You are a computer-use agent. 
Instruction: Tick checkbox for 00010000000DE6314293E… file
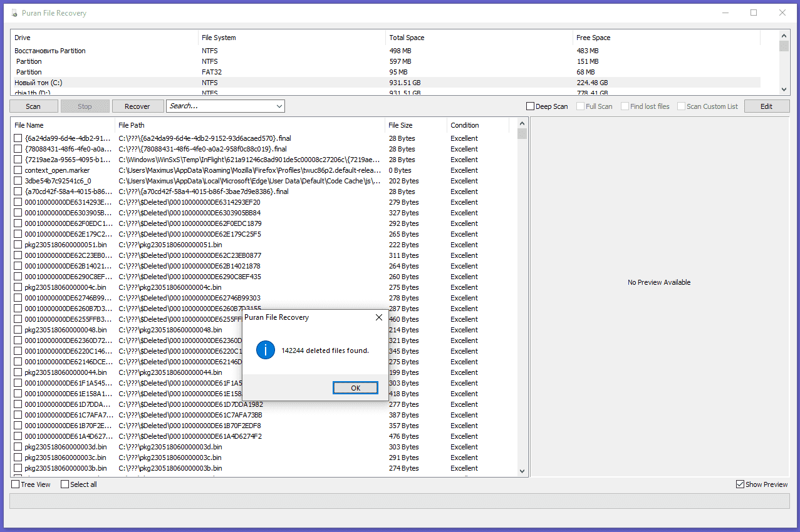[18, 202]
